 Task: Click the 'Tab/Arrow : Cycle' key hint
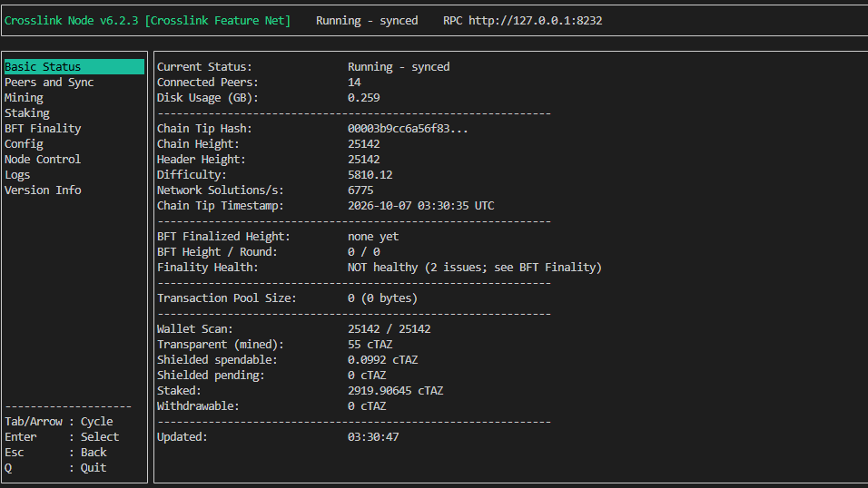tap(59, 422)
